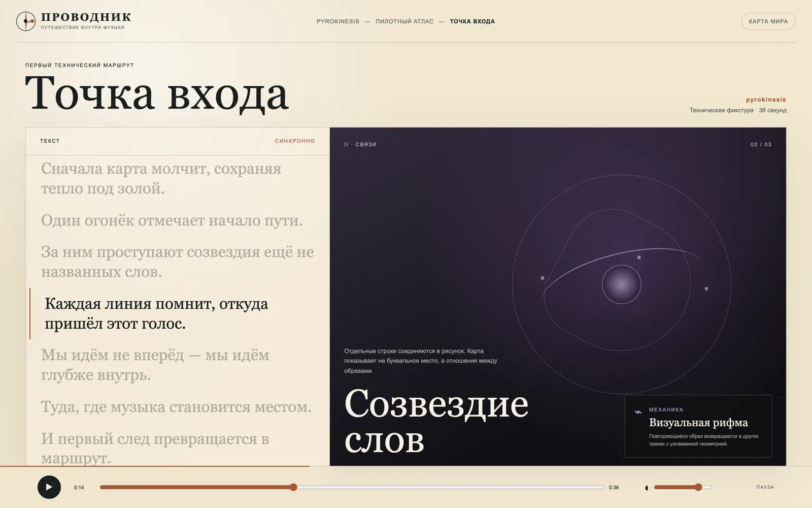Toggle the Синхронно sync mode

295,141
